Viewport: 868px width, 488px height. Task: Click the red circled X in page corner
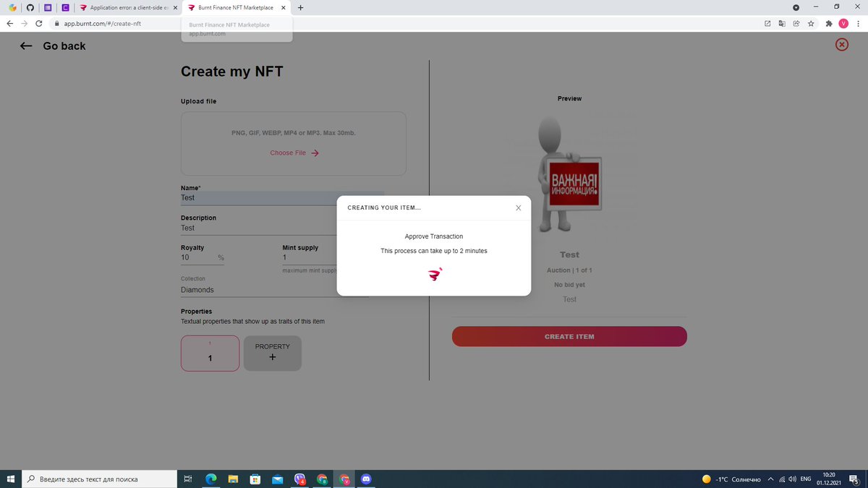coord(842,45)
